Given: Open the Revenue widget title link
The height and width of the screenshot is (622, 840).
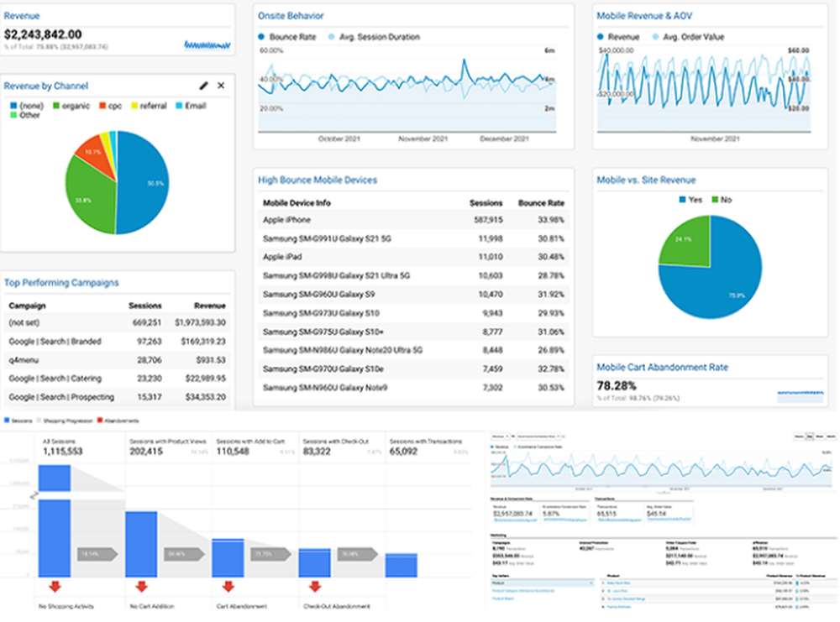Looking at the screenshot, I should pos(22,16).
